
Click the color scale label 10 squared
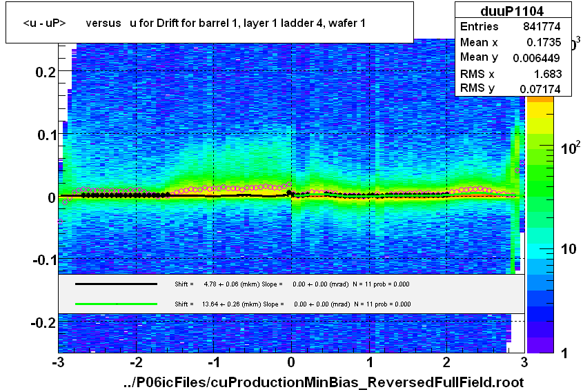click(570, 148)
